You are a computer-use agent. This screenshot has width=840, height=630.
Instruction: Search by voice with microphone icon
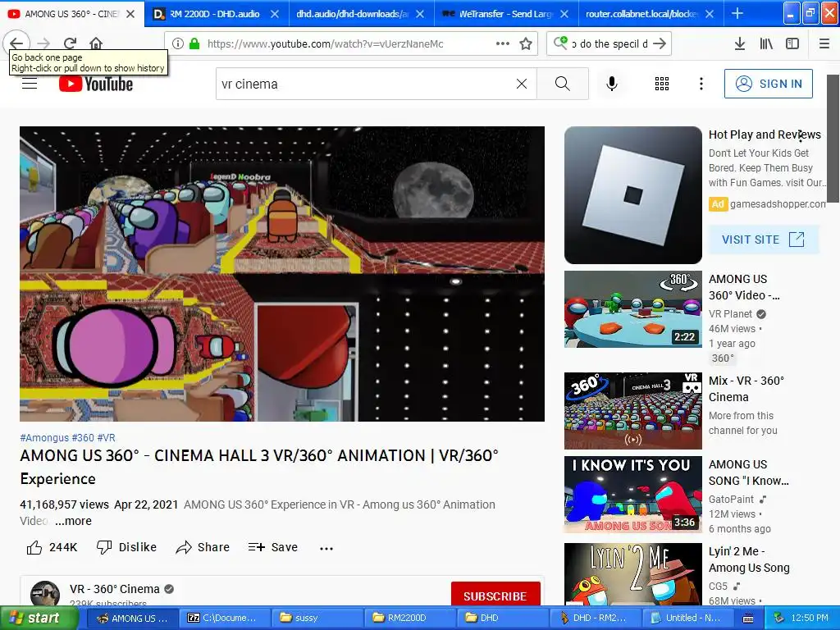(x=612, y=84)
